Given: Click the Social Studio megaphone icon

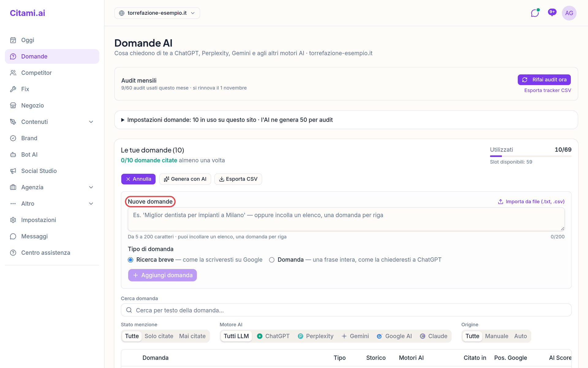Looking at the screenshot, I should [13, 171].
